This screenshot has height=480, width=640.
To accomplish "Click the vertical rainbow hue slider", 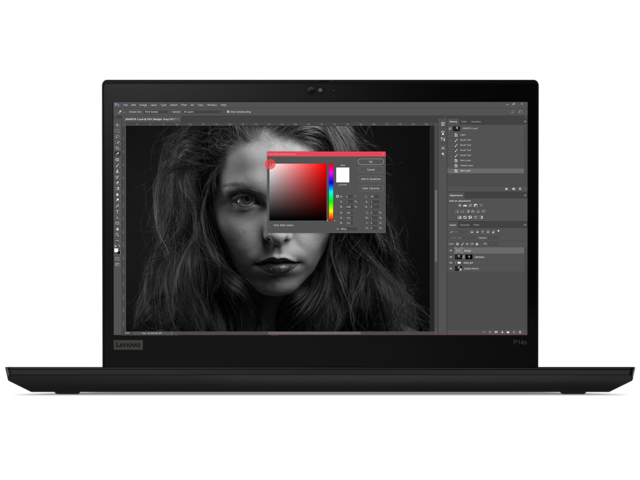I will [x=331, y=191].
